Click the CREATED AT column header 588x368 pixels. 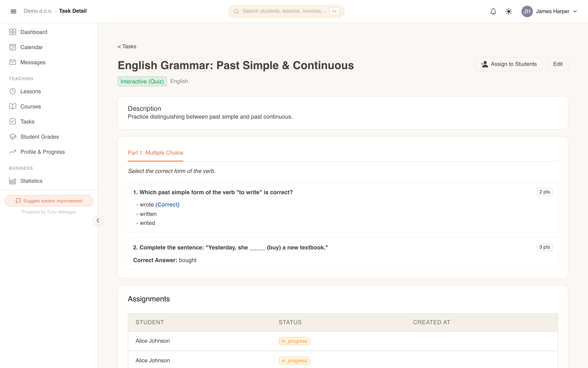431,322
